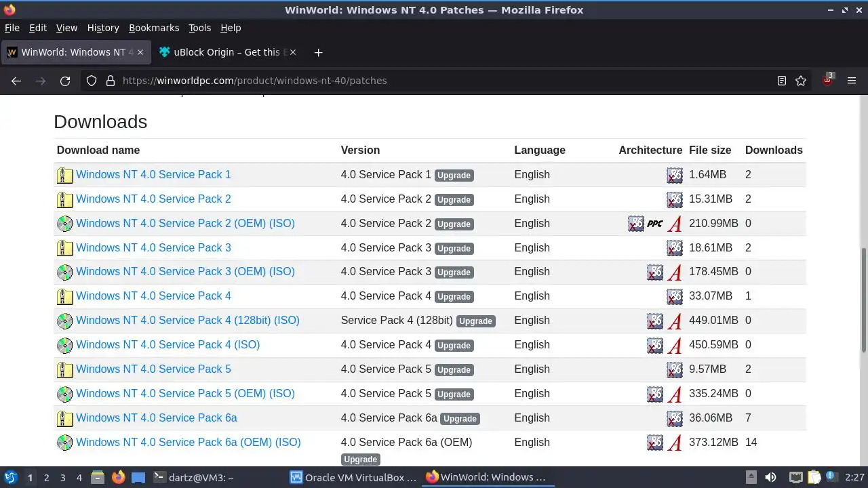The height and width of the screenshot is (488, 868).
Task: Open the network icon in system tray
Action: pos(796,478)
